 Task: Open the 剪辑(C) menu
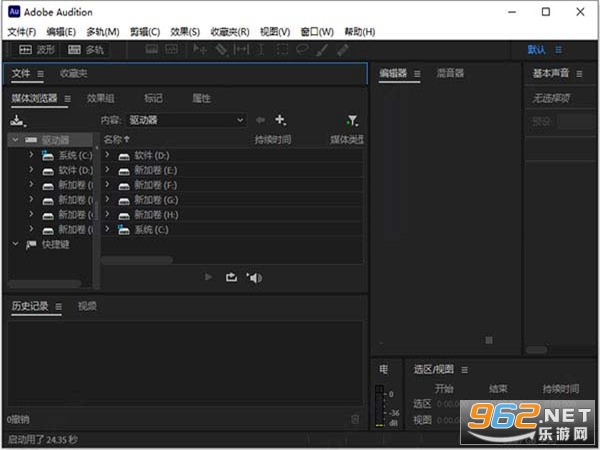click(145, 32)
